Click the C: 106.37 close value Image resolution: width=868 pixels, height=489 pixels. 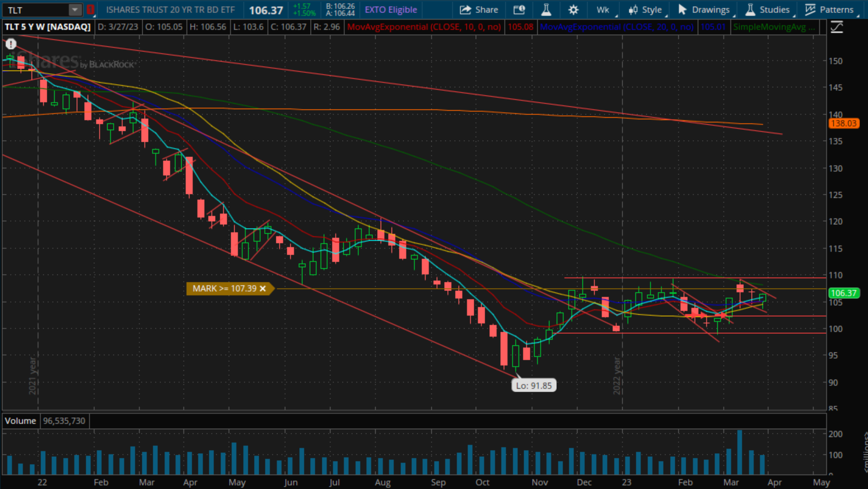pos(288,27)
